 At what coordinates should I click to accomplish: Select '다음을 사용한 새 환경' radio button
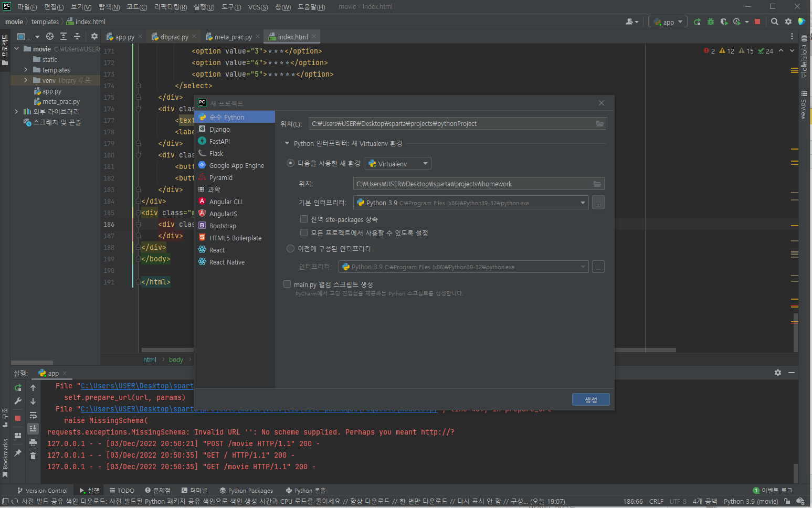(290, 163)
